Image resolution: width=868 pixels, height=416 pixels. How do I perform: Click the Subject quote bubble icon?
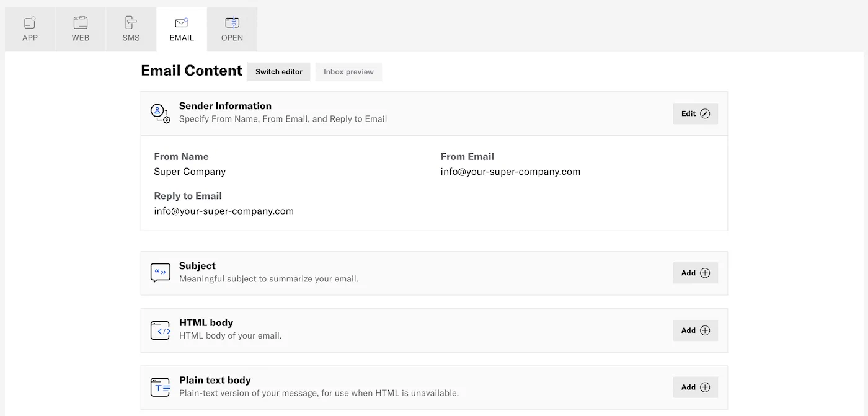160,273
